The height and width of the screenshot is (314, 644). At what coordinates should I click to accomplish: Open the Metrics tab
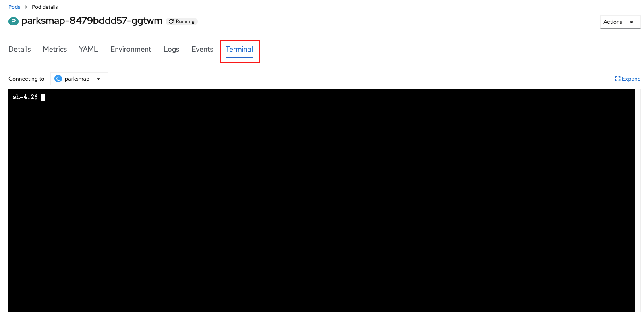point(55,49)
